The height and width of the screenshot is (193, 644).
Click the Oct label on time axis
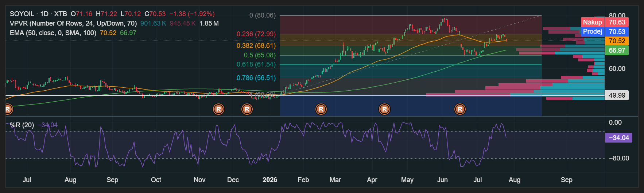pos(156,180)
